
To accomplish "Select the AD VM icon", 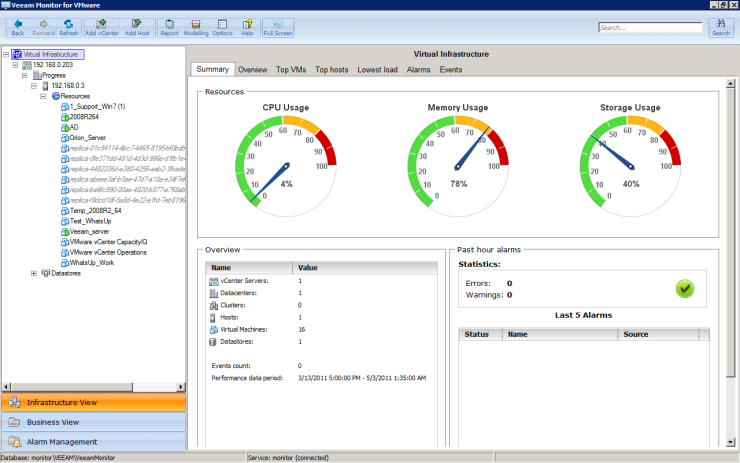I will point(65,127).
